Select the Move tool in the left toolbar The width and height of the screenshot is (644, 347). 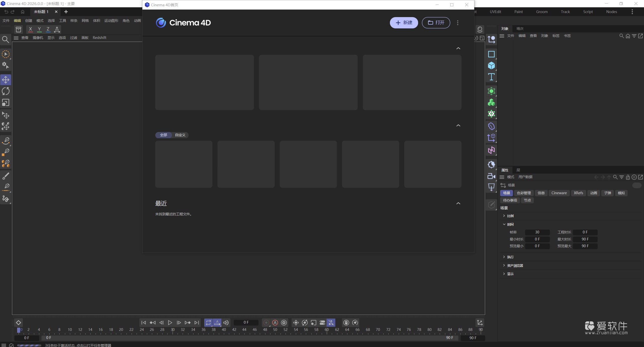(x=6, y=80)
